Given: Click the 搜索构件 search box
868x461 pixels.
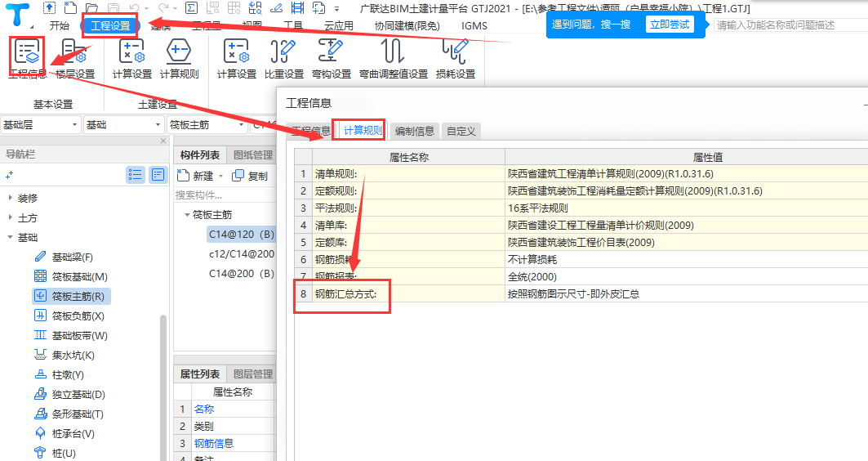Looking at the screenshot, I should [x=225, y=195].
